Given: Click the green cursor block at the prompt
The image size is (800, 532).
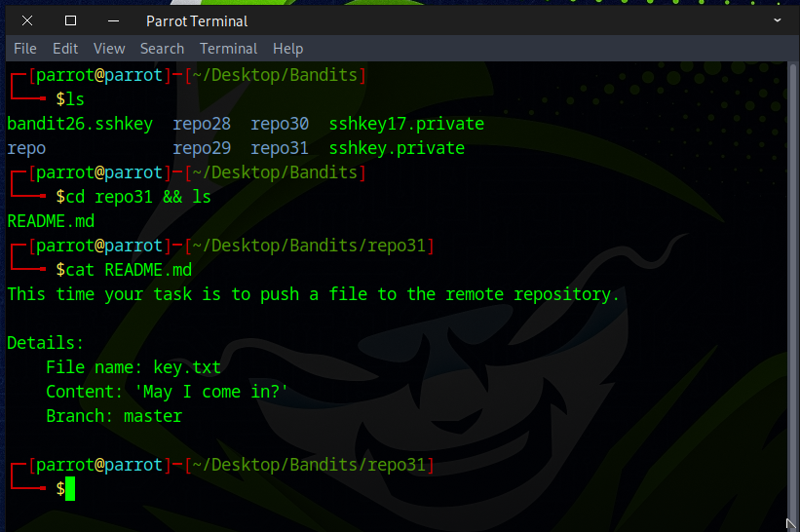Looking at the screenshot, I should (x=70, y=489).
